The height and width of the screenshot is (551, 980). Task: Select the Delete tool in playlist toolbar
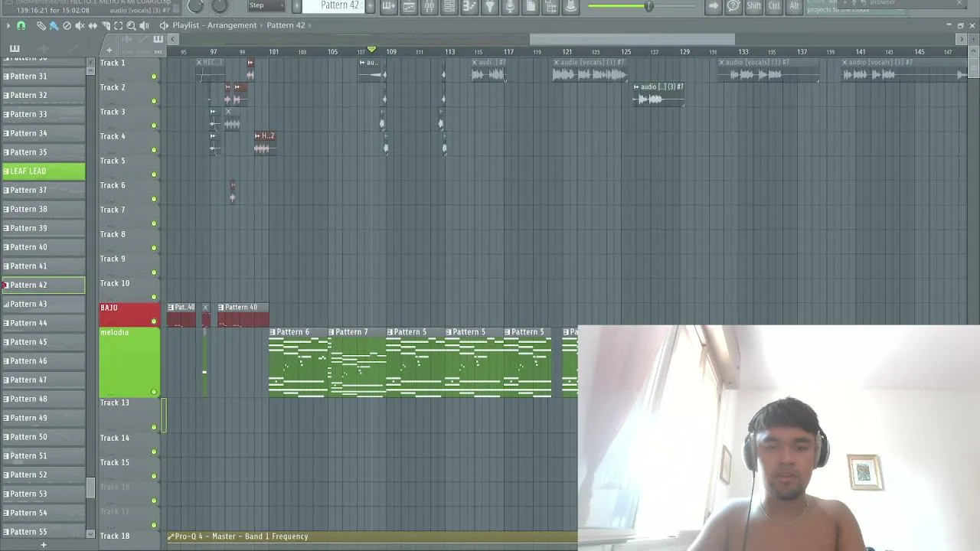(67, 25)
